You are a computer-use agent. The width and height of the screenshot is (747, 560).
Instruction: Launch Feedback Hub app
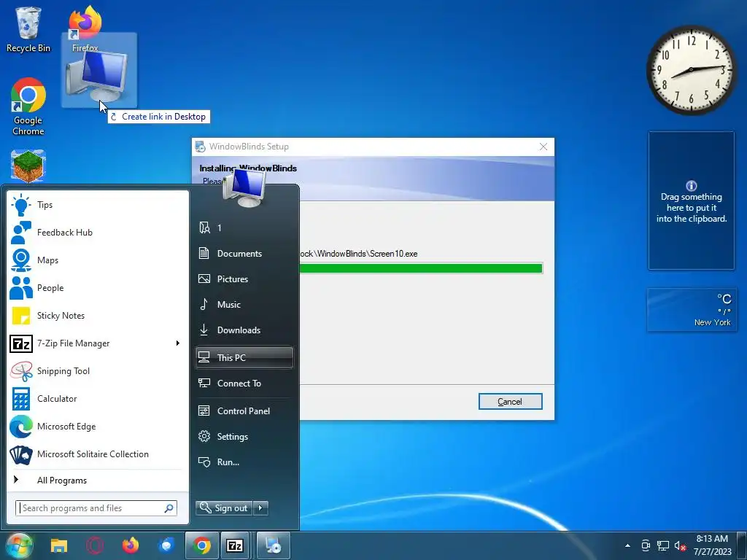pos(98,233)
